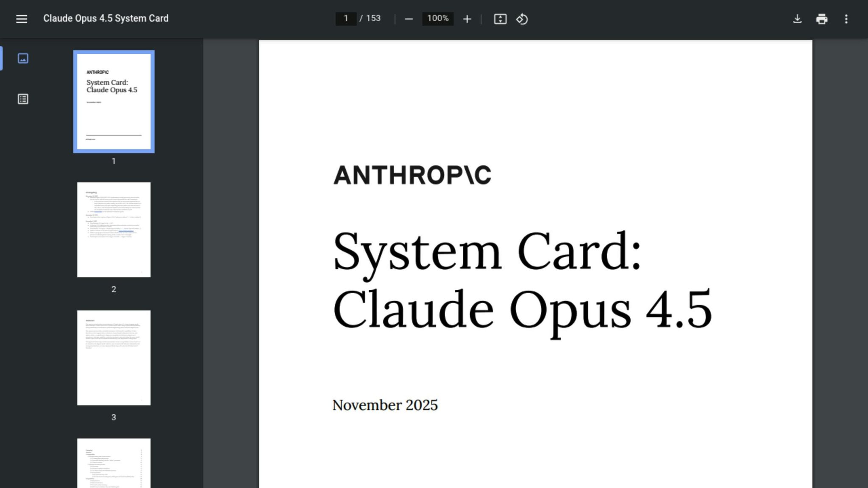This screenshot has height=488, width=868.
Task: Zoom out of the PDF document
Action: point(409,19)
